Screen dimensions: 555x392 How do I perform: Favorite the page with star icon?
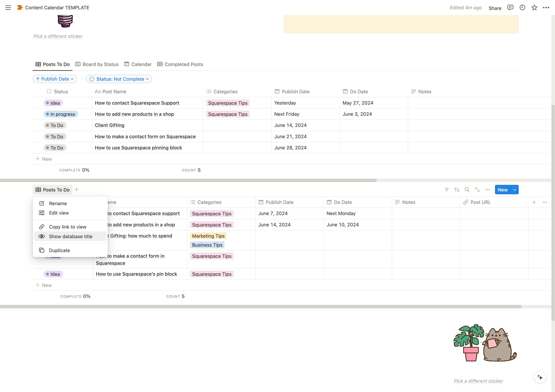point(534,7)
